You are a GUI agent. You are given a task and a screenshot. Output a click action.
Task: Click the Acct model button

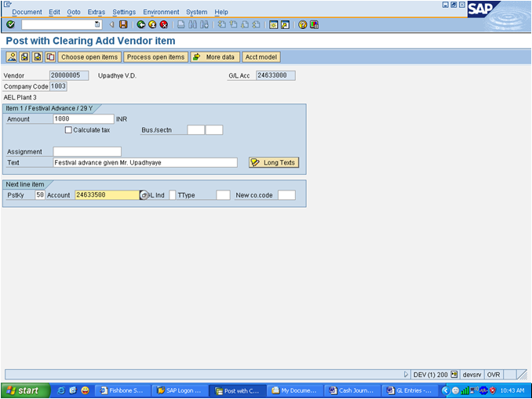click(261, 57)
